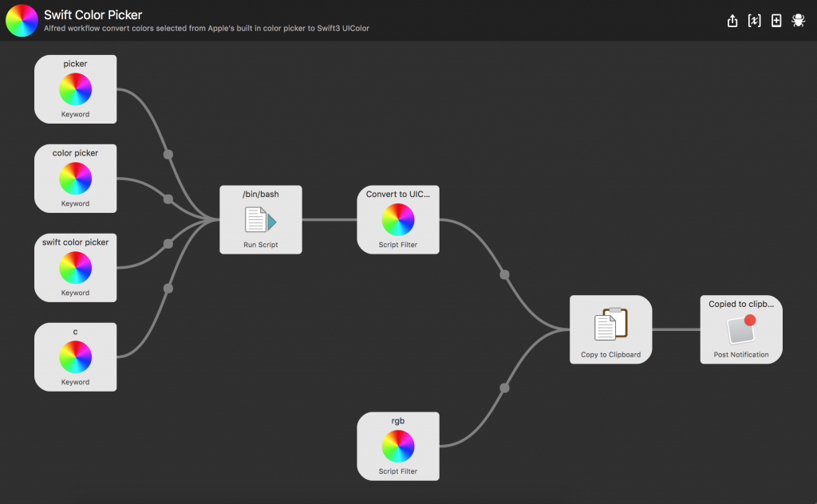The image size is (817, 504).
Task: Click the /bin/bash Run Script node
Action: [261, 219]
